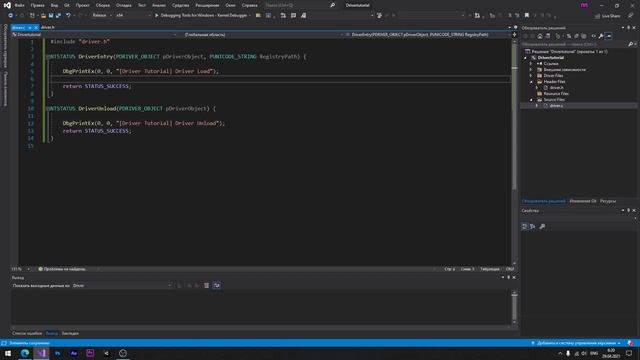Click the Save file toolbar icon
The width and height of the screenshot is (640, 360).
pos(51,16)
